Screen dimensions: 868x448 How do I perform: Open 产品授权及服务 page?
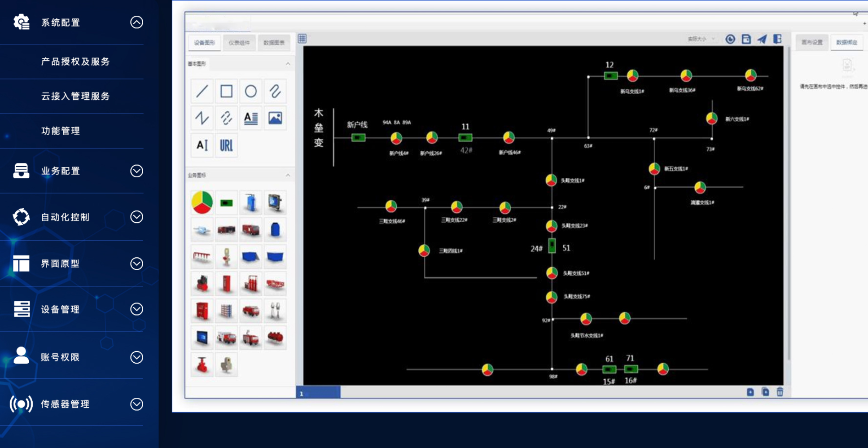coord(75,62)
